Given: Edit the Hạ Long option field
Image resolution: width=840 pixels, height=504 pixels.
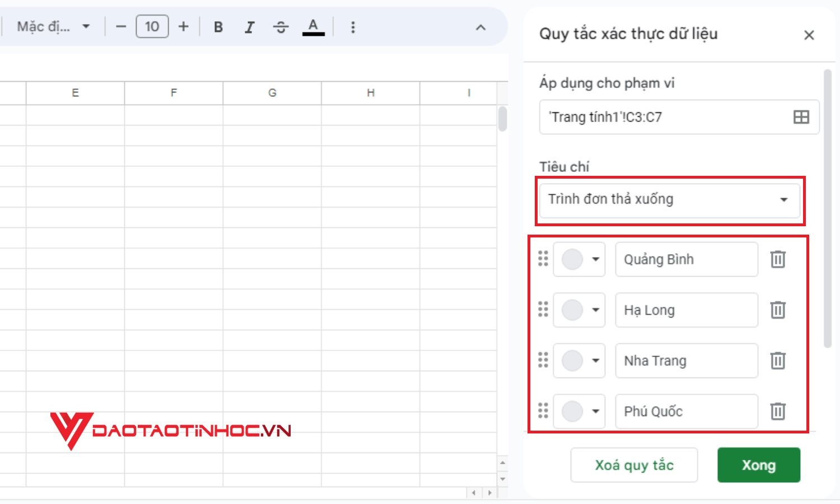Looking at the screenshot, I should pos(687,310).
